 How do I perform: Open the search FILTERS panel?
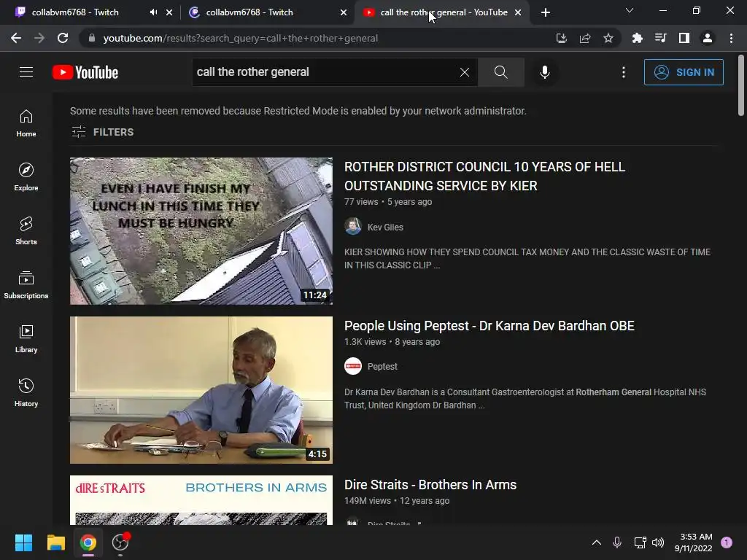point(102,132)
